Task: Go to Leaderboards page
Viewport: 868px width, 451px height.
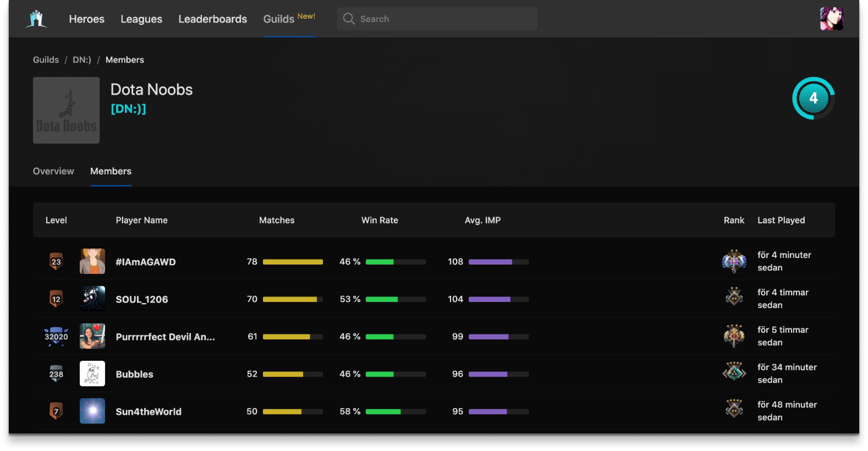Action: (213, 19)
